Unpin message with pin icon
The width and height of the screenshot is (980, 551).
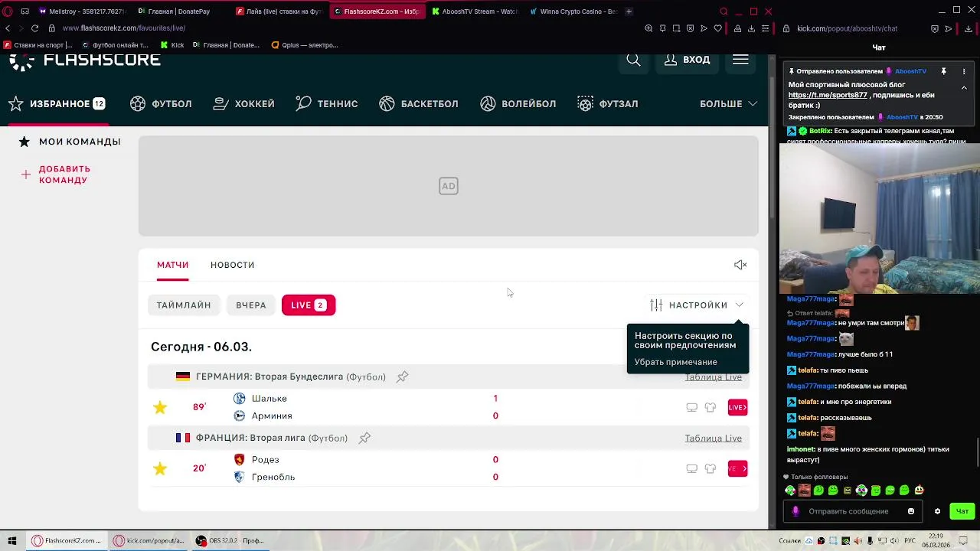943,71
